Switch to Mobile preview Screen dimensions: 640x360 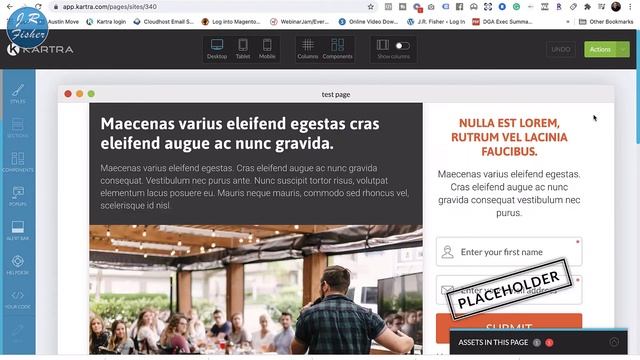click(267, 49)
